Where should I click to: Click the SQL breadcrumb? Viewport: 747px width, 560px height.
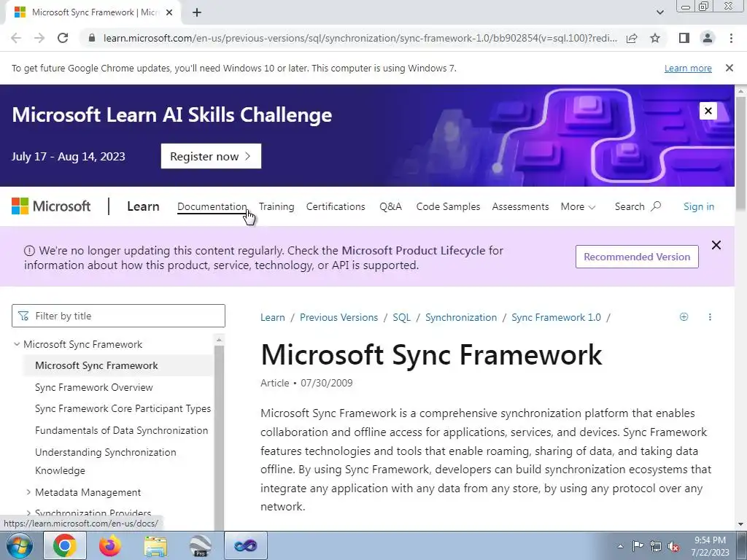point(402,318)
